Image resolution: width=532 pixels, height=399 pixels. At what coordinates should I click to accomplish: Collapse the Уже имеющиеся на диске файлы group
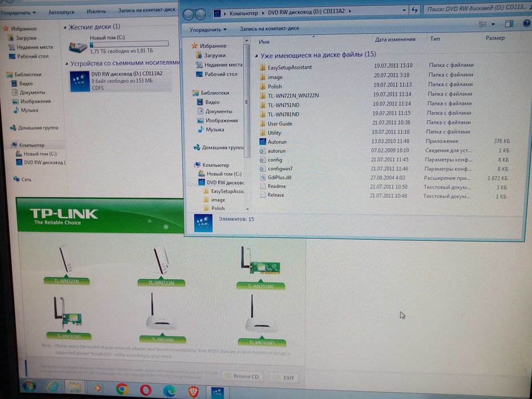point(257,56)
